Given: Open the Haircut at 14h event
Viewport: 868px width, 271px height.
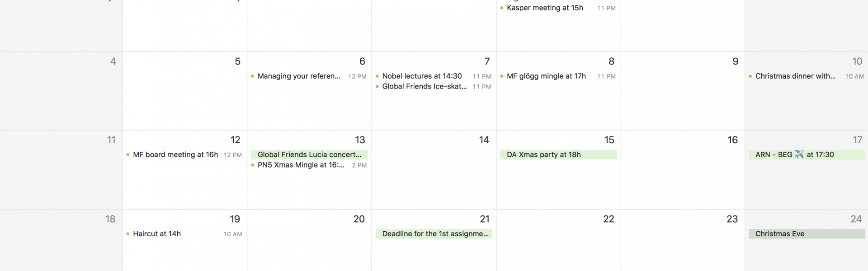Looking at the screenshot, I should click(x=184, y=234).
